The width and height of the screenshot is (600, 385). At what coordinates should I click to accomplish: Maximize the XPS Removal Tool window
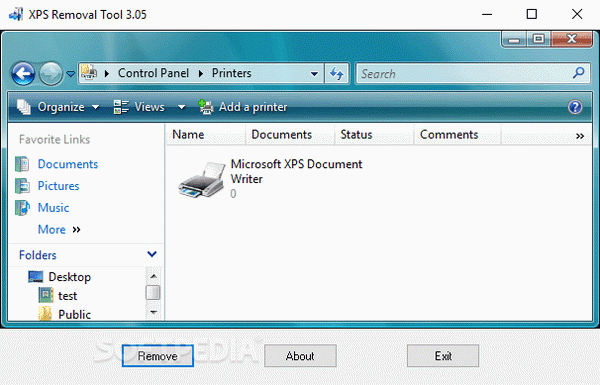[x=532, y=15]
